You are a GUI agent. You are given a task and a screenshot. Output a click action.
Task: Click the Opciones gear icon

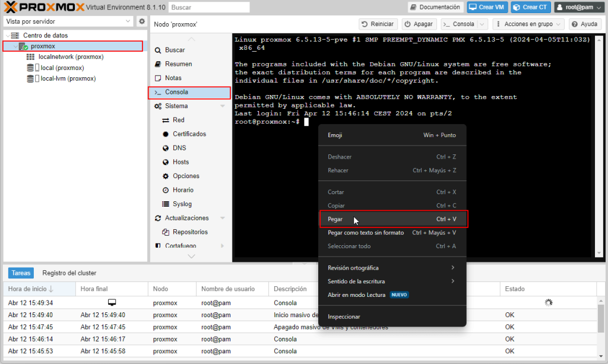coord(166,176)
